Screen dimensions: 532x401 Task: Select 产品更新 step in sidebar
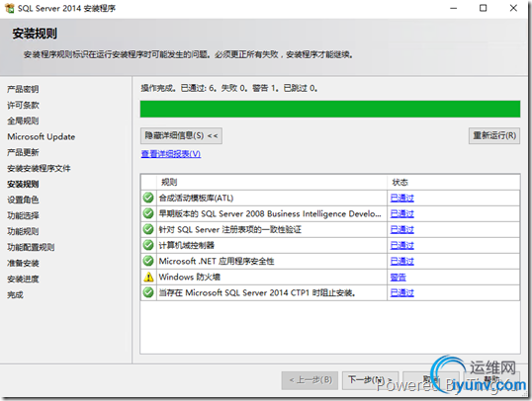[23, 152]
